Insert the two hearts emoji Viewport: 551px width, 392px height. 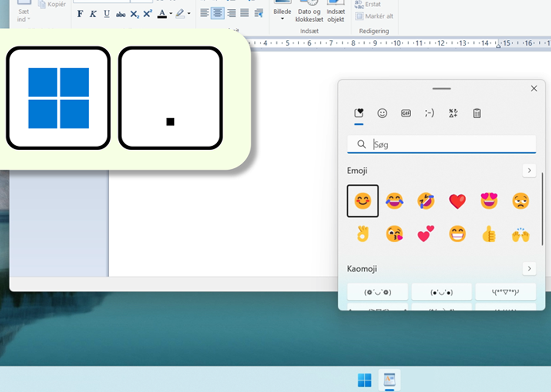pyautogui.click(x=426, y=234)
